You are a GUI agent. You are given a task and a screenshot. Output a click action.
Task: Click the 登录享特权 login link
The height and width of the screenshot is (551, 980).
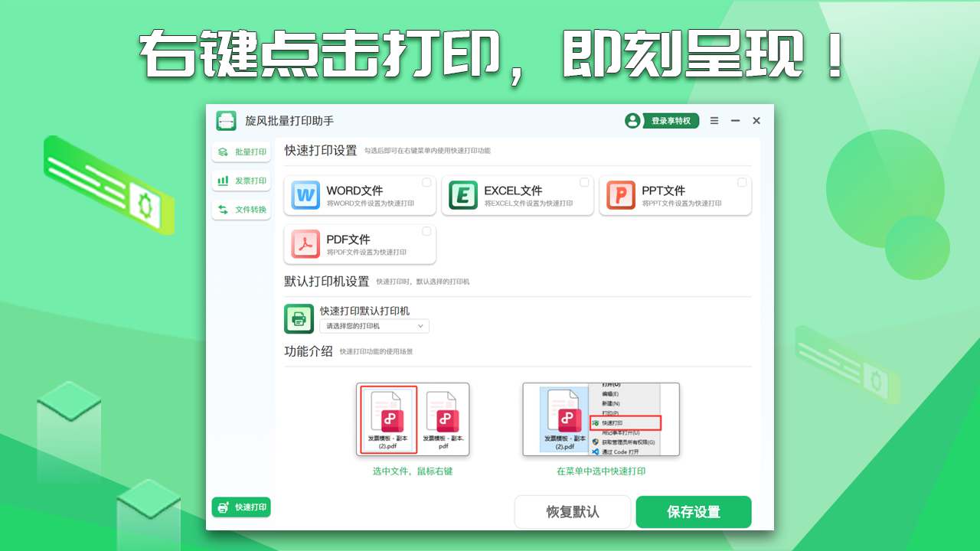pyautogui.click(x=671, y=121)
